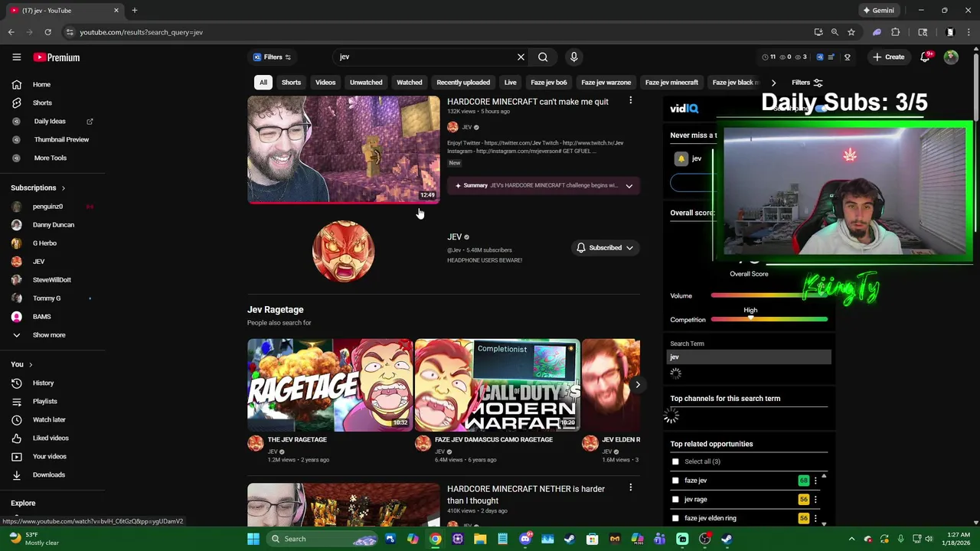
Task: Click the magnifier search button
Action: point(543,57)
